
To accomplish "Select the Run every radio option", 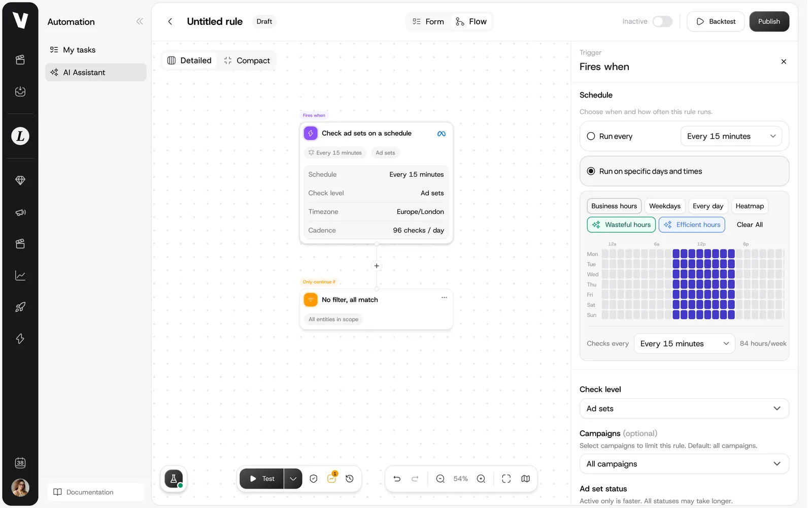I will 591,136.
